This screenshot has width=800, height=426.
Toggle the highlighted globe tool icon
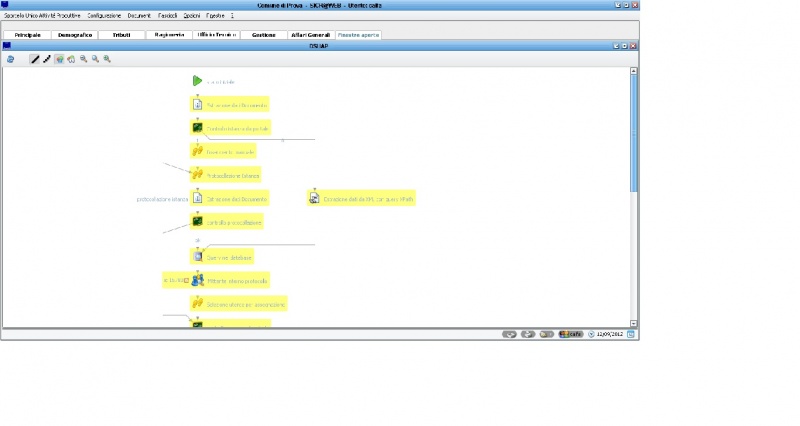tap(59, 59)
